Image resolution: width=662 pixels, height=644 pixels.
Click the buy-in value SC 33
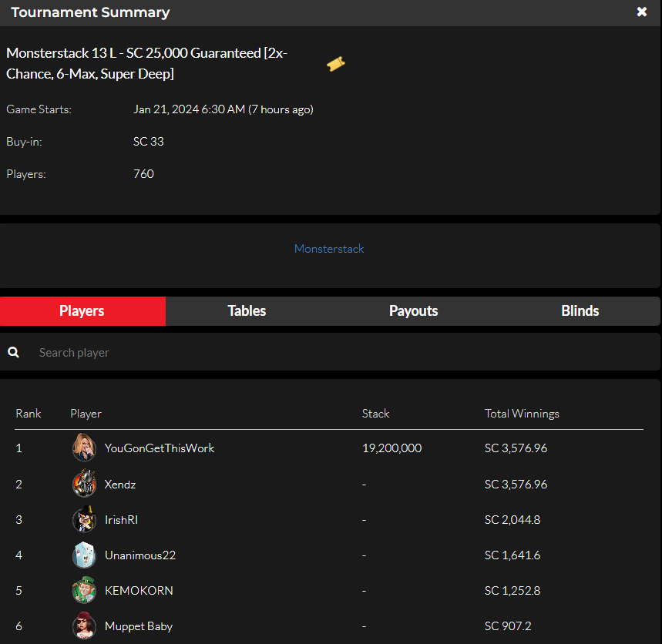pos(149,142)
